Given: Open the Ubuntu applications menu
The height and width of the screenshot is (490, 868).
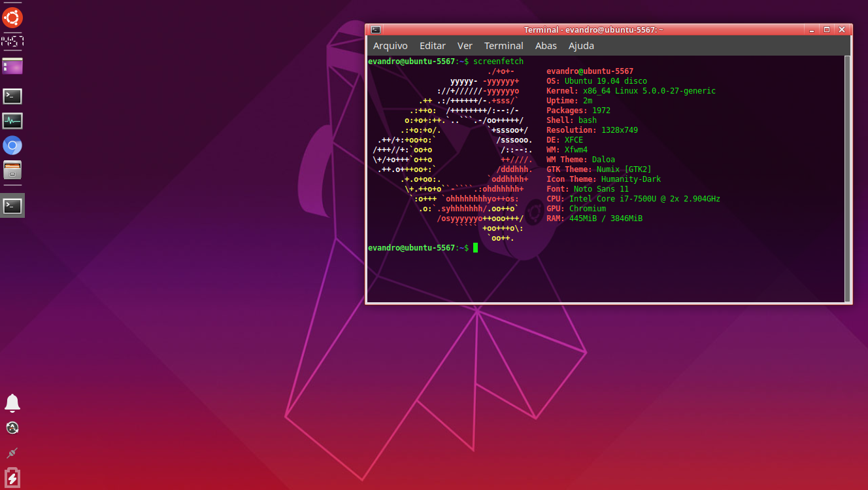Looking at the screenshot, I should click(12, 17).
